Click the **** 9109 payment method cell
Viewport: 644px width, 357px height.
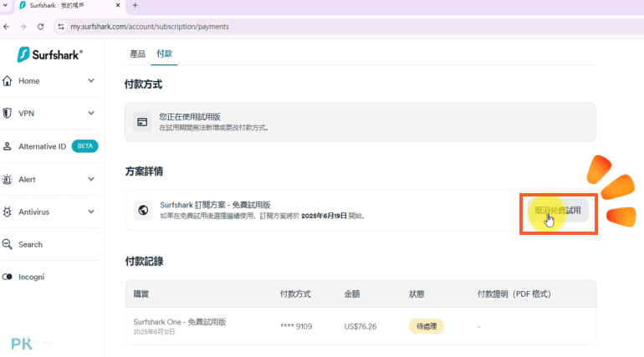point(296,327)
